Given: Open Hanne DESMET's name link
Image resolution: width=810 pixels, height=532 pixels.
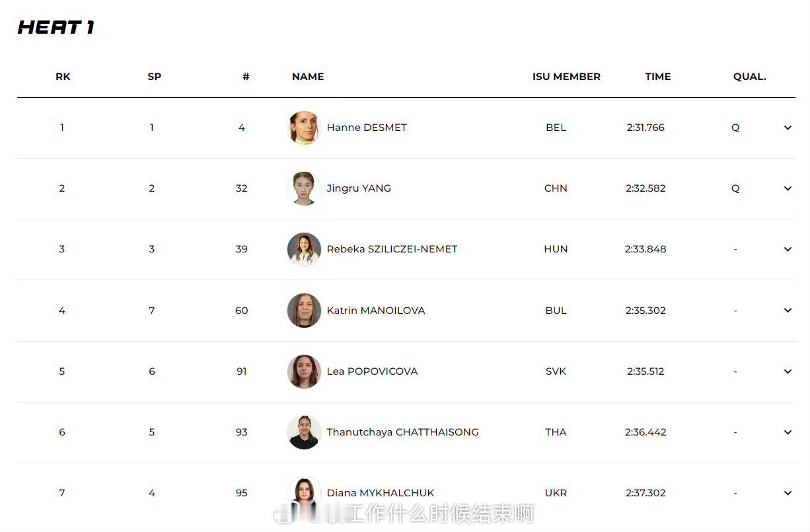Looking at the screenshot, I should tap(367, 128).
